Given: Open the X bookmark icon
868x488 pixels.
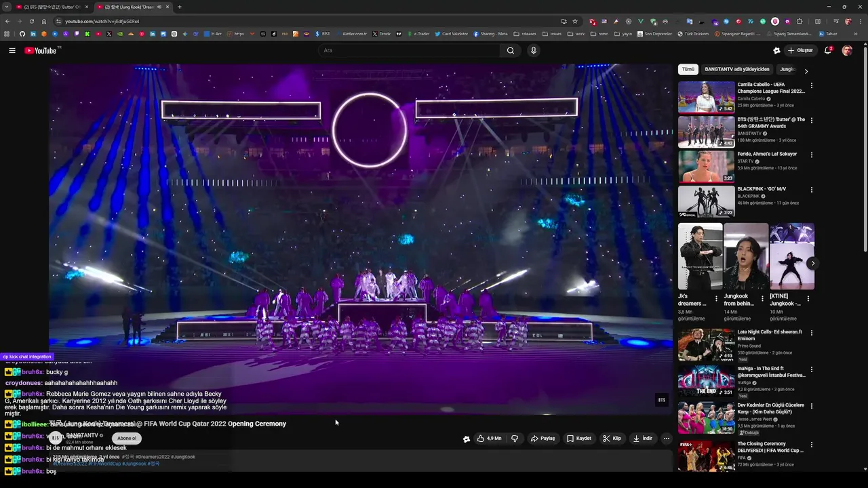Looking at the screenshot, I should [109, 34].
